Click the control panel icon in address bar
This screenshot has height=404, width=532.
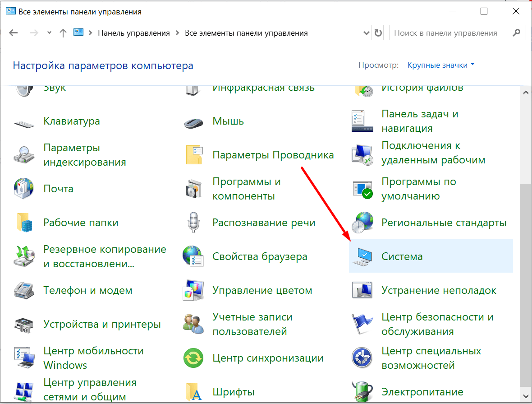pos(79,33)
